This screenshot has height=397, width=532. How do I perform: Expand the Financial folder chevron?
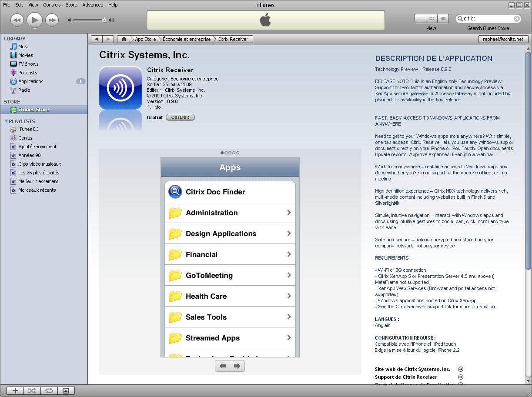click(289, 254)
